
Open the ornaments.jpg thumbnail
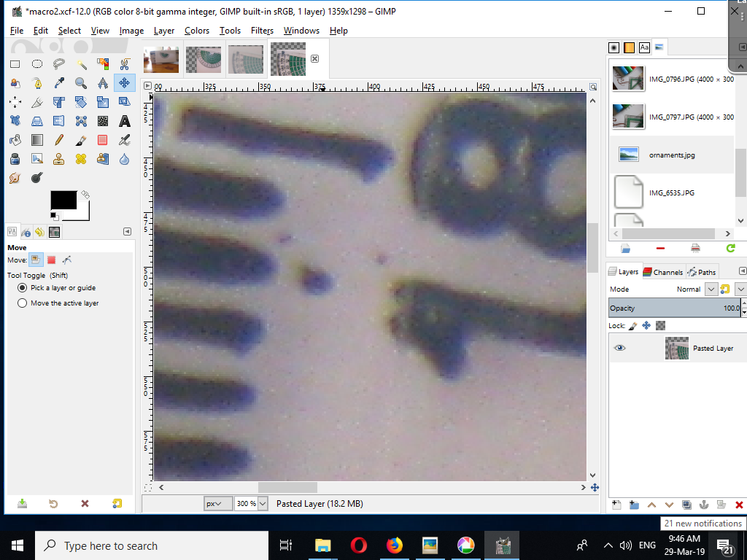coord(628,155)
